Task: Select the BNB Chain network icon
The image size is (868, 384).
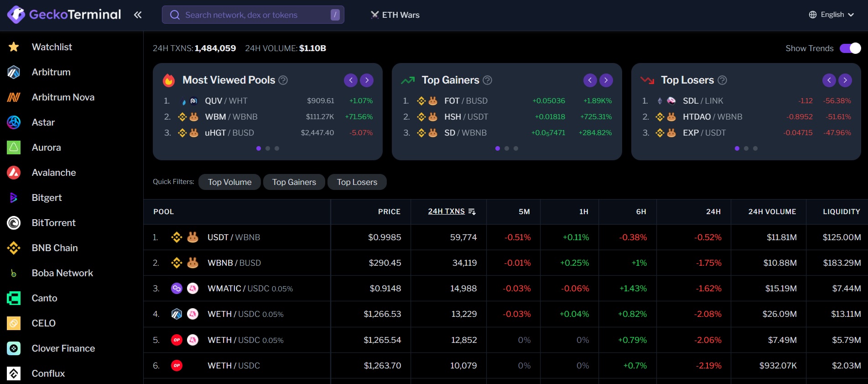Action: point(14,248)
